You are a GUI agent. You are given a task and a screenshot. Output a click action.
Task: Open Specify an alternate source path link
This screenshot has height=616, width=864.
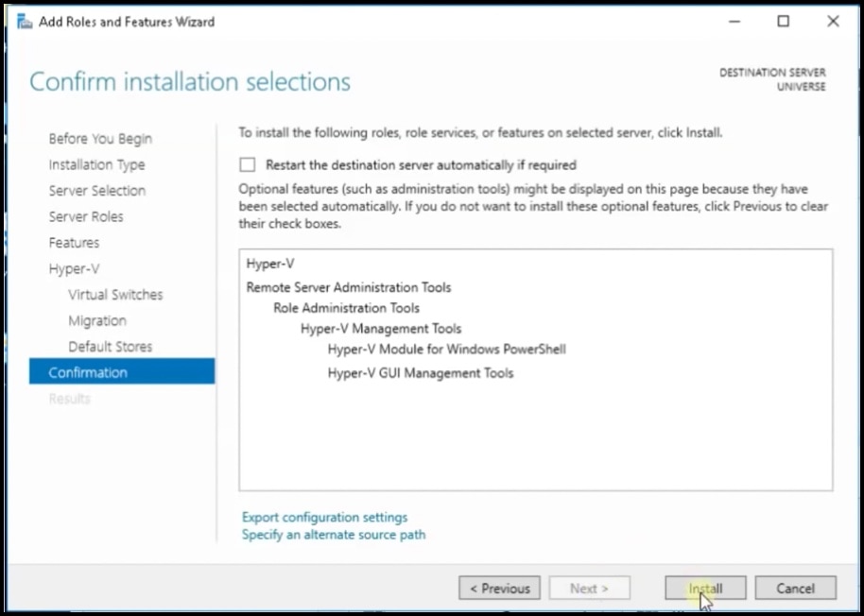click(334, 535)
